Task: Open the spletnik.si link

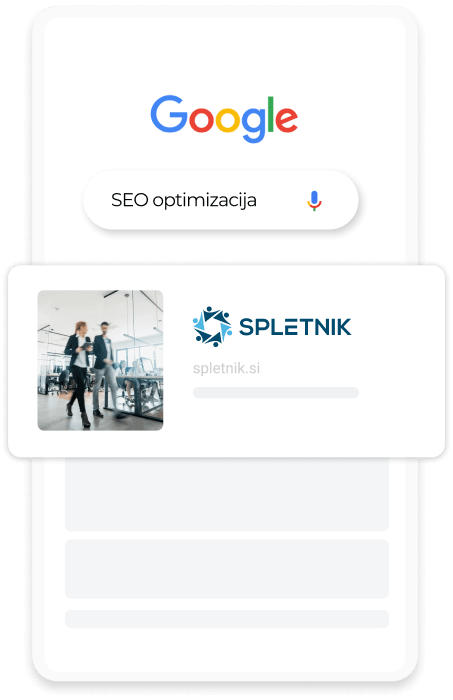Action: tap(226, 368)
